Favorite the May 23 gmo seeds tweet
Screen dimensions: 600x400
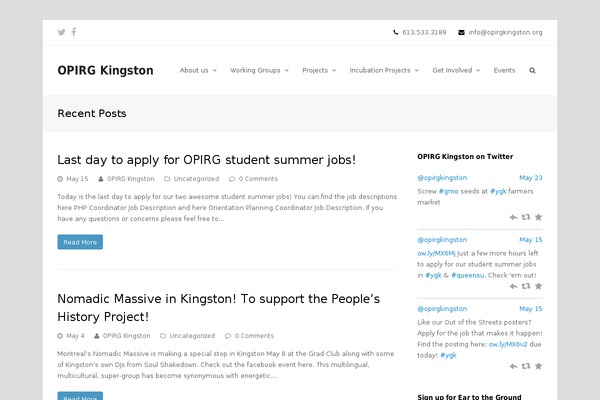click(538, 217)
